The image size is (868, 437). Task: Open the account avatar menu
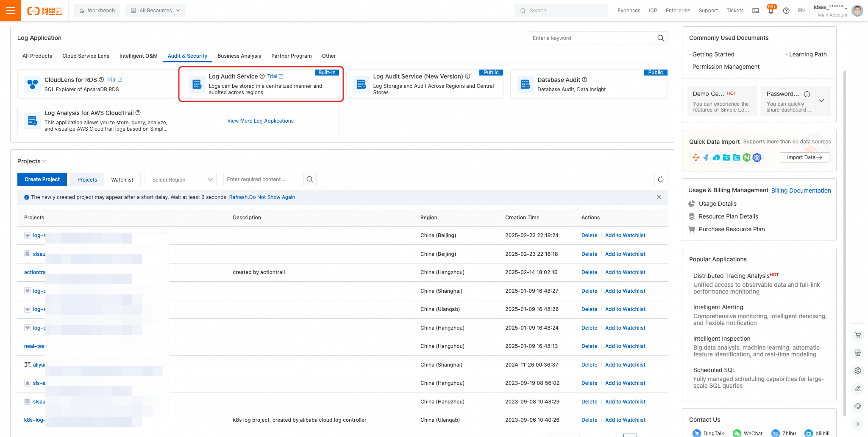coord(857,11)
